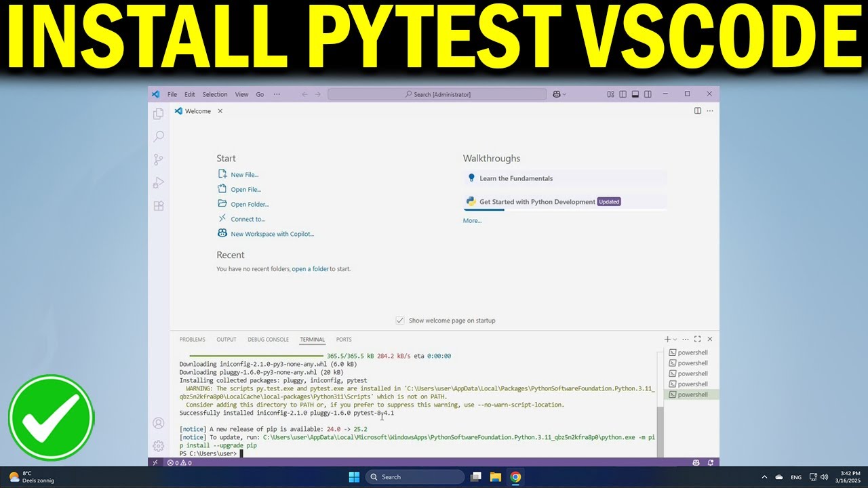Switch to the PROBLEMS panel tab
The height and width of the screenshot is (488, 868).
(x=192, y=340)
